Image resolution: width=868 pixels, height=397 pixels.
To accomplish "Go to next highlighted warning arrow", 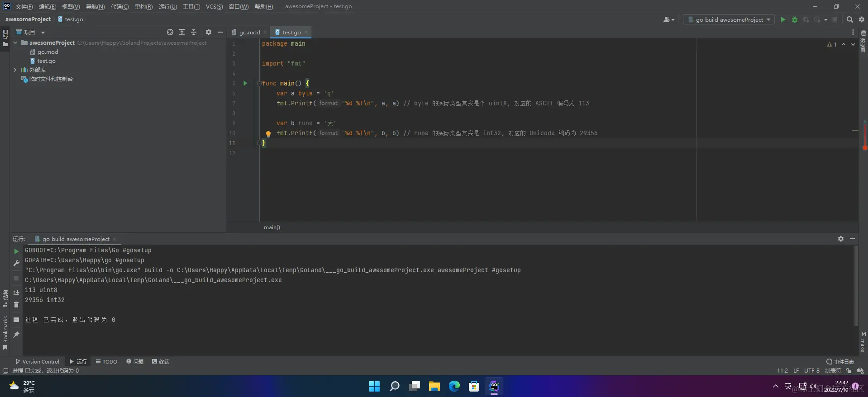I will point(853,44).
